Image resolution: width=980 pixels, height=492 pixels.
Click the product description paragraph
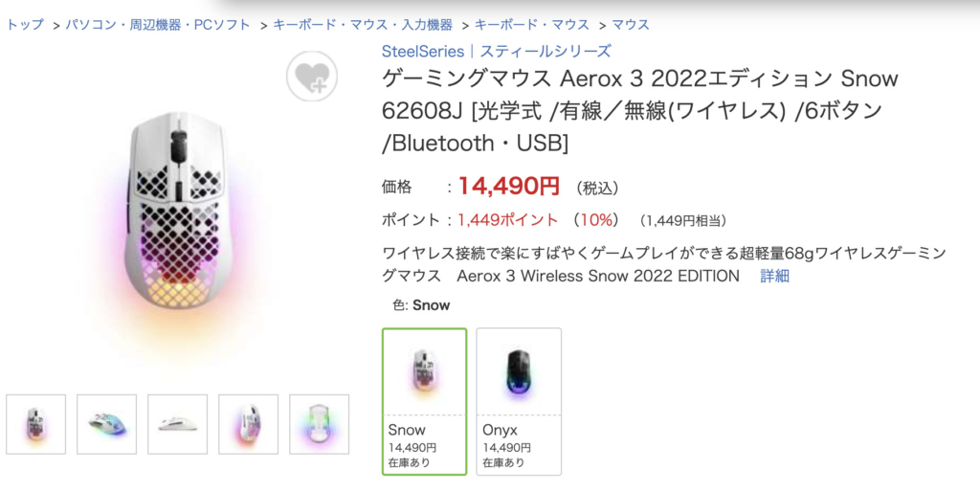pyautogui.click(x=660, y=265)
